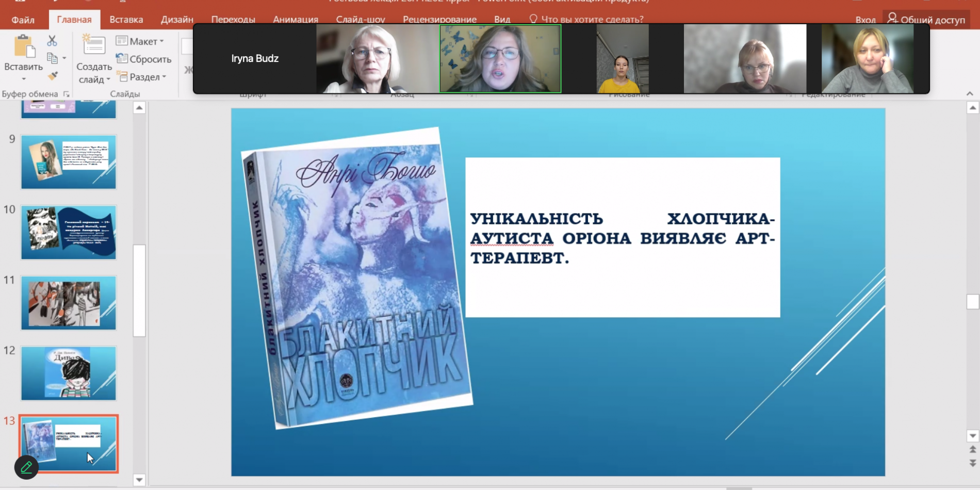The height and width of the screenshot is (490, 980).
Task: Switch to the Вставка ribbon tab
Action: [x=126, y=20]
